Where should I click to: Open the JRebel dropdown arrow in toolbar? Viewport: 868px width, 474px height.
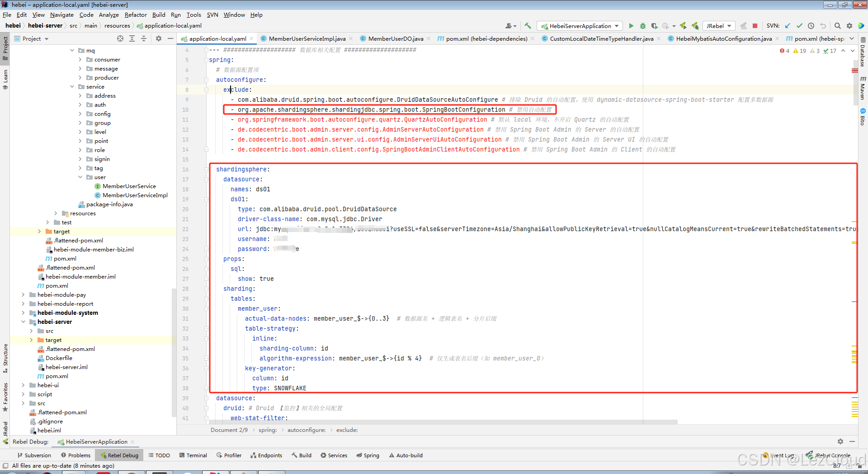729,26
